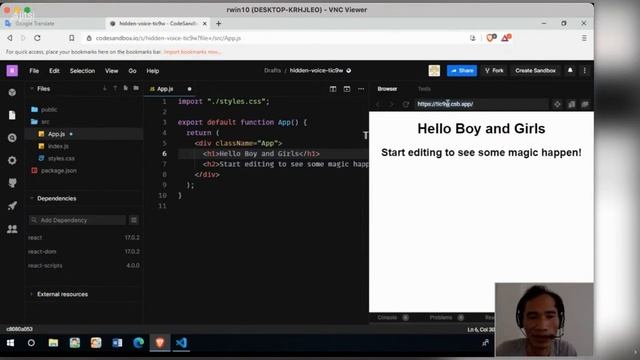Screen dimensions: 640x360
Task: Click the Windows Start button
Action: 10,343
